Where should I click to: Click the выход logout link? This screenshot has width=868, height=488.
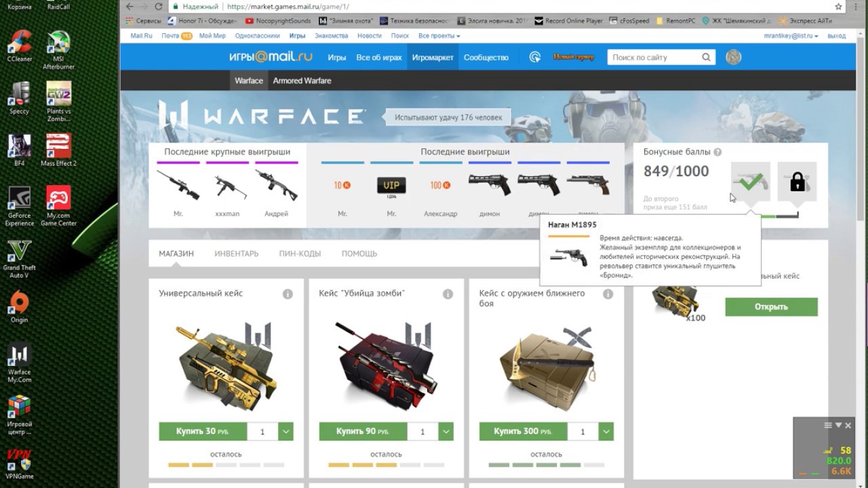pyautogui.click(x=837, y=36)
